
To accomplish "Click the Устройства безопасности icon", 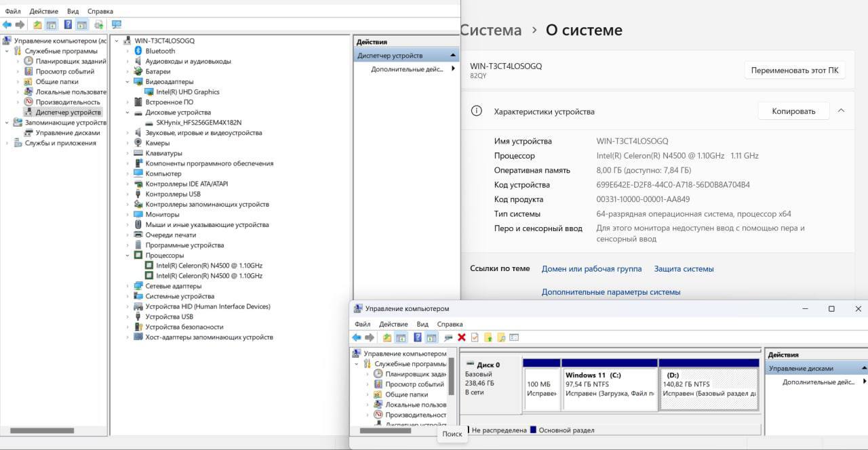I will 138,327.
